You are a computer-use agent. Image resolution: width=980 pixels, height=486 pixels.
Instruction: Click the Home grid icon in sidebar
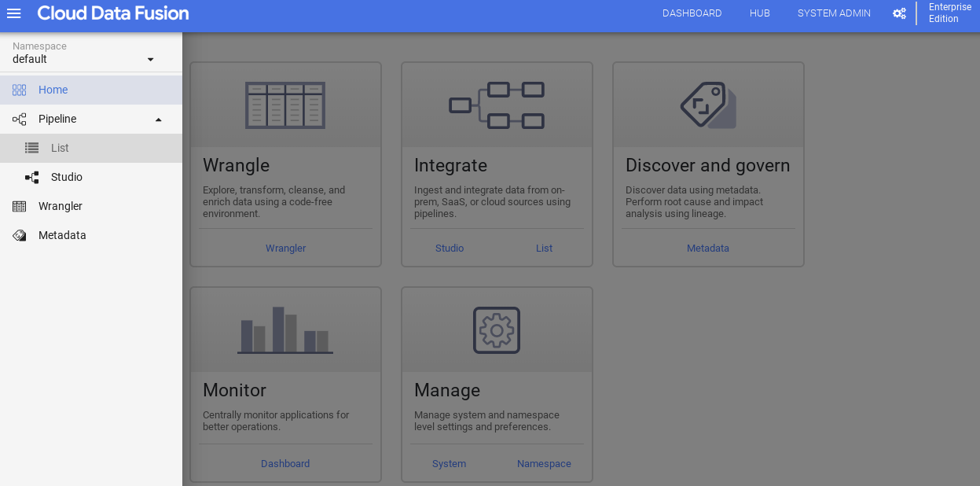click(20, 90)
